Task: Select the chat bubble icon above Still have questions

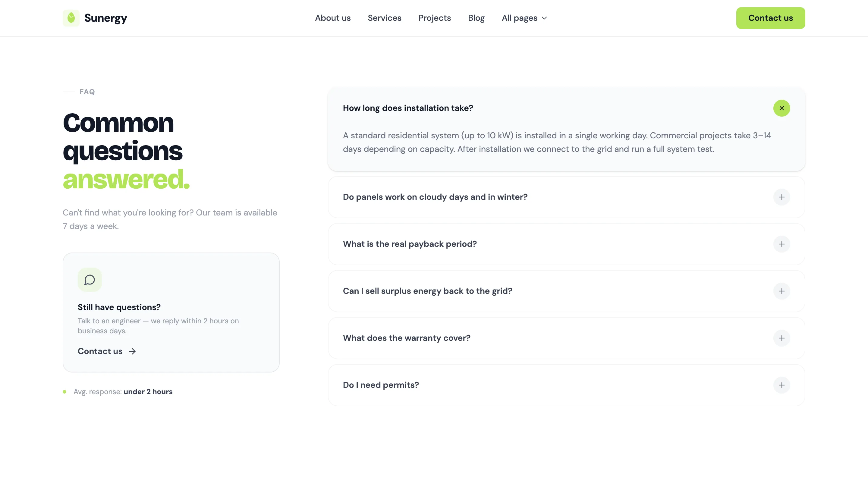Action: pos(89,279)
